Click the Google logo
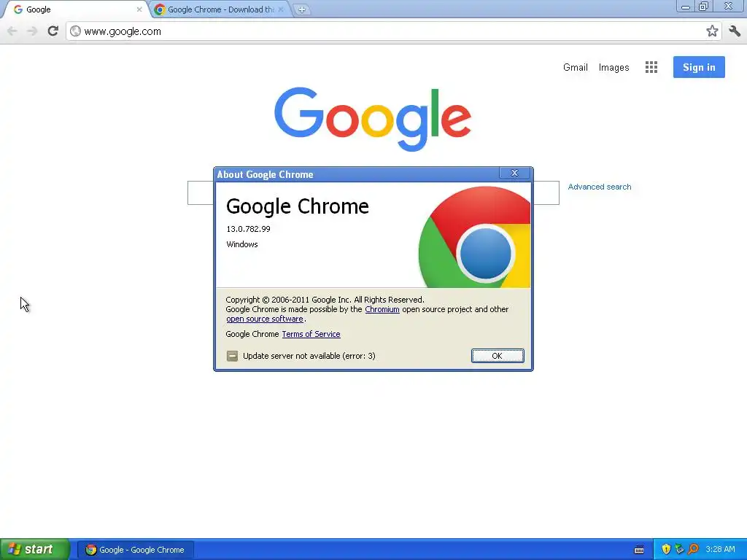 coord(373,119)
